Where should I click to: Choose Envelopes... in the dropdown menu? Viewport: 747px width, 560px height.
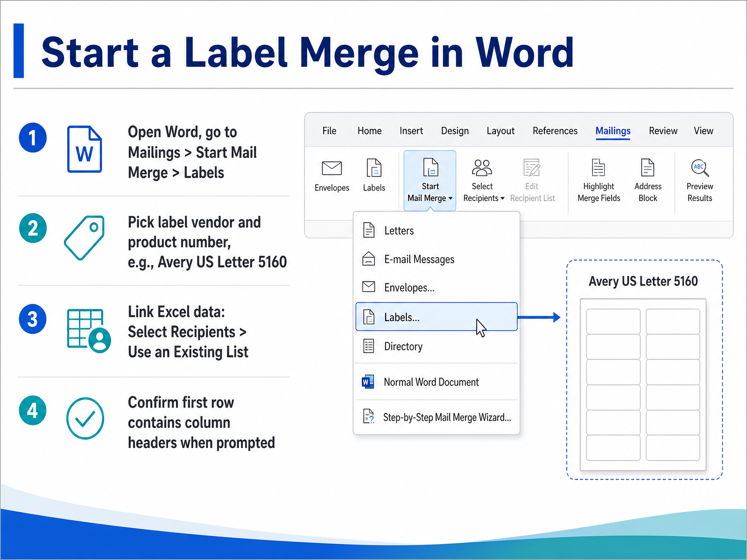click(437, 287)
